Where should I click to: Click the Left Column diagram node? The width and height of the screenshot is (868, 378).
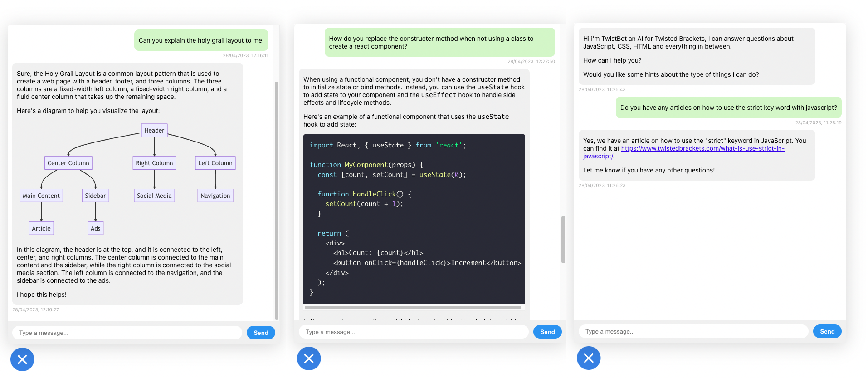tap(215, 163)
